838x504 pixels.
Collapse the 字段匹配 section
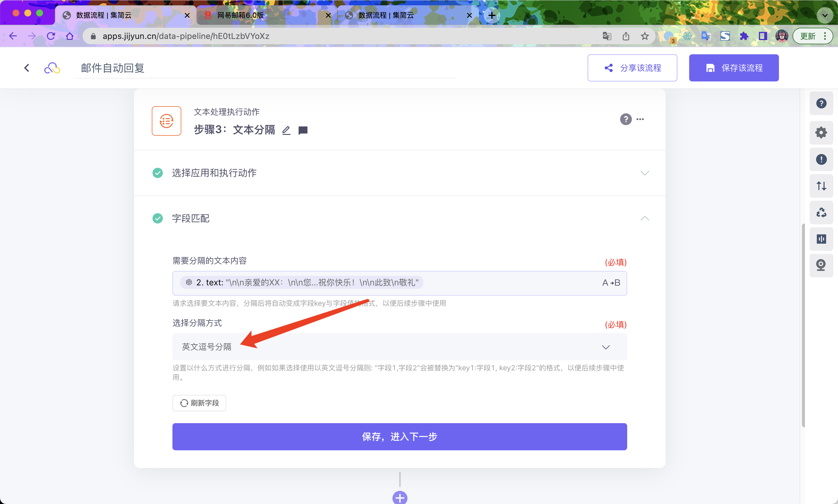tap(644, 218)
